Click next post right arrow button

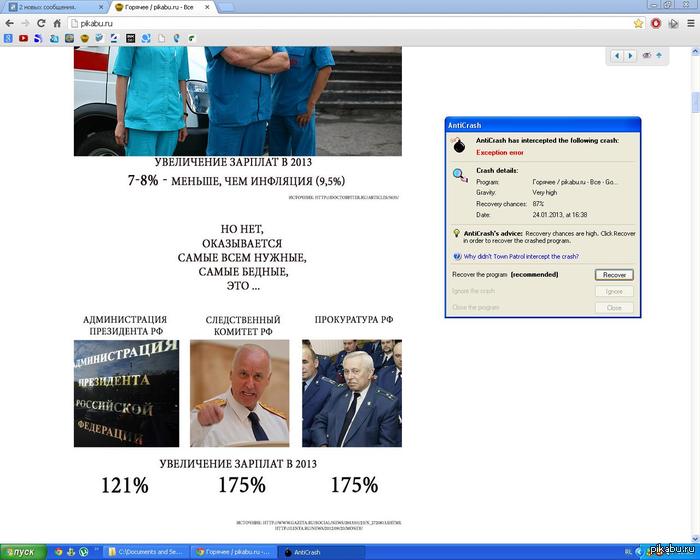[x=630, y=56]
